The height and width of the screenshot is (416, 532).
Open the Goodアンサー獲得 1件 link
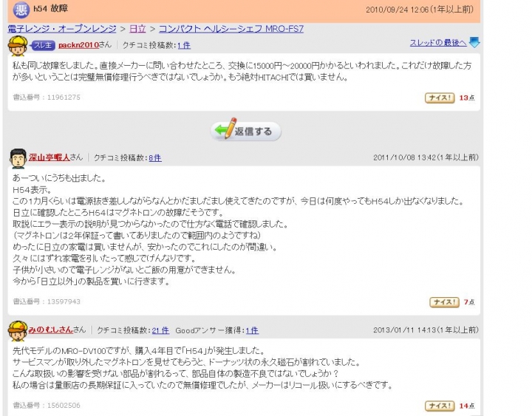252,330
